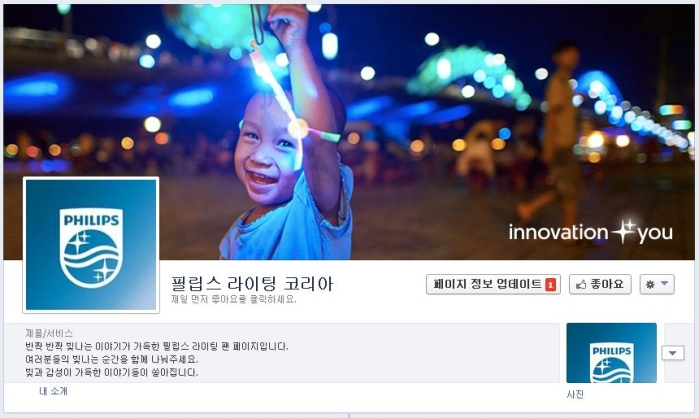This screenshot has height=418, width=699.
Task: Expand the dropdown arrow beside the gear
Action: 664,283
